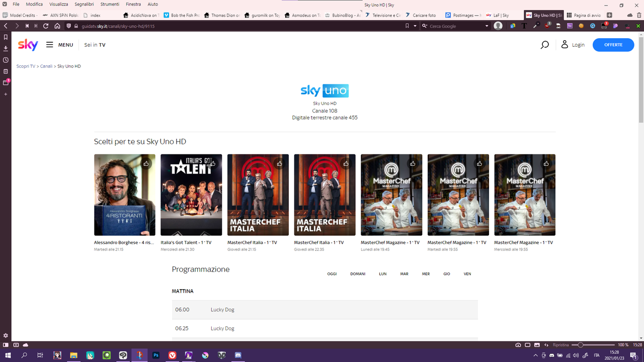This screenshot has width=644, height=362.
Task: Open the closed tabs trash icon
Action: [639, 15]
